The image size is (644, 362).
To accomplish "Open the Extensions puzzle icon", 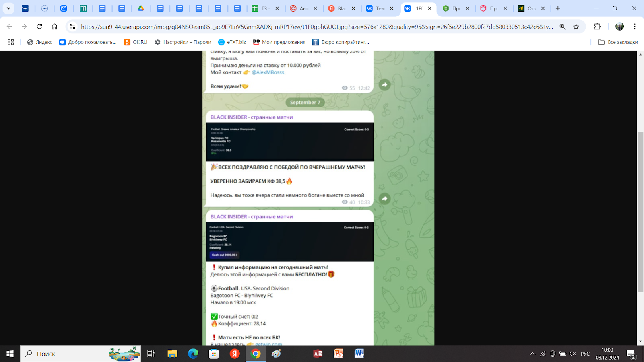I will [x=597, y=27].
